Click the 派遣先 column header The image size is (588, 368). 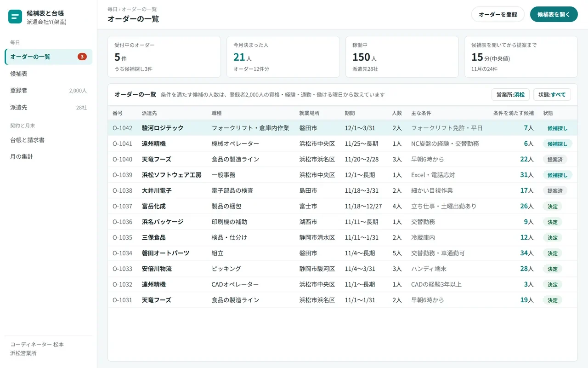[149, 113]
